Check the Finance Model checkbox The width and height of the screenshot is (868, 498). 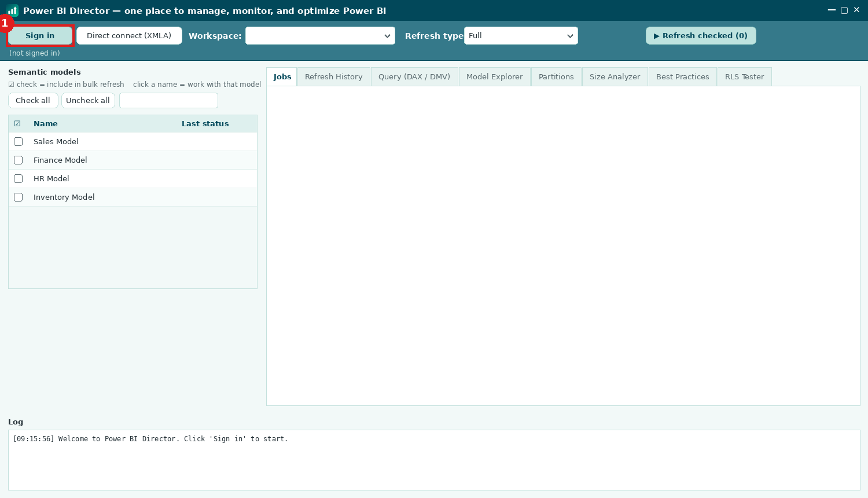pos(19,160)
